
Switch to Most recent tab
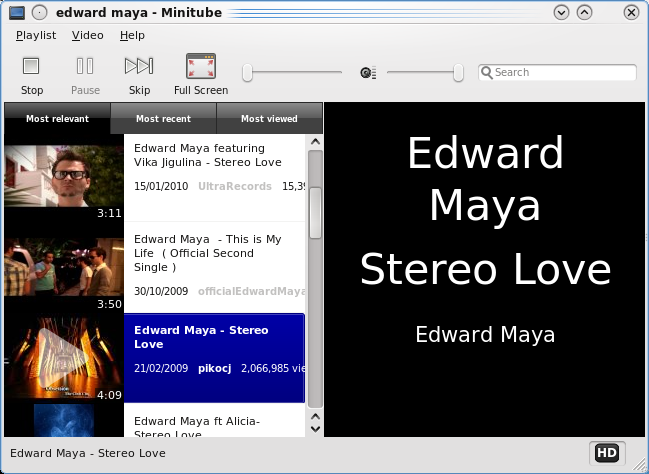tap(163, 118)
